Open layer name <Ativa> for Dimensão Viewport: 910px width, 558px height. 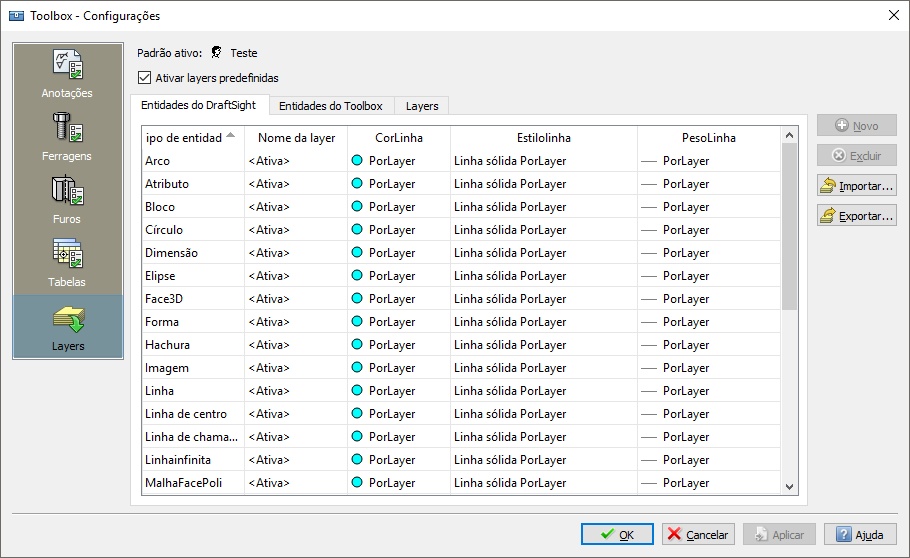click(x=296, y=253)
